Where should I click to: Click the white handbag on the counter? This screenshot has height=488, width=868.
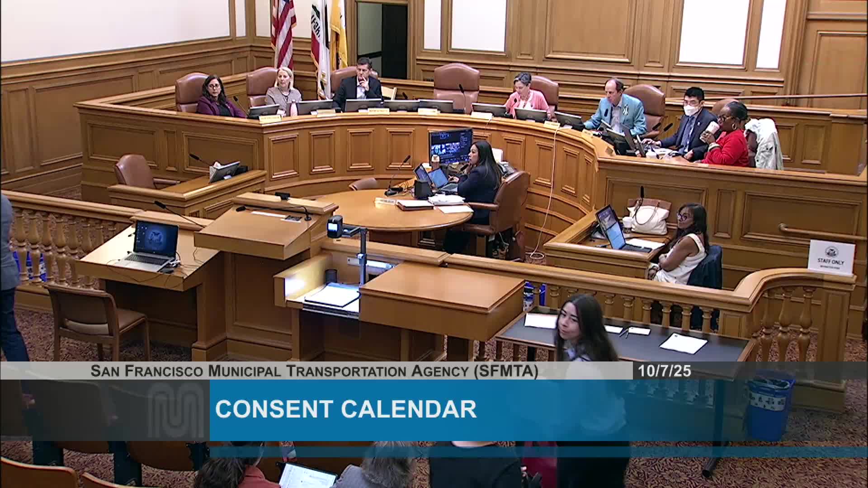(x=648, y=216)
